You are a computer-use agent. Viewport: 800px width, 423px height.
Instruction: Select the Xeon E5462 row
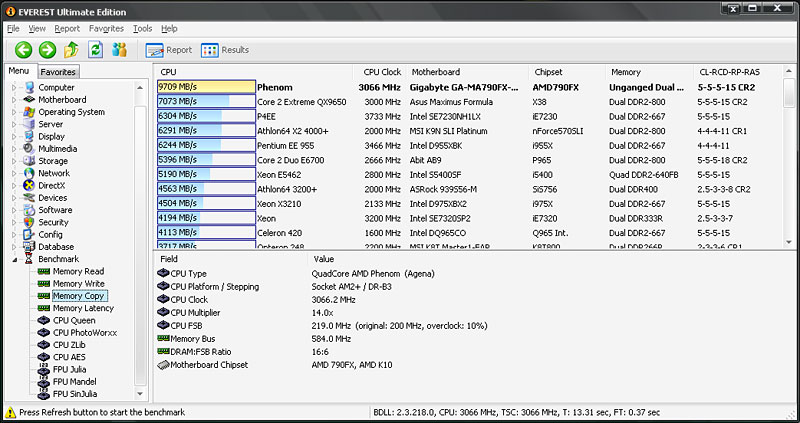pos(468,175)
